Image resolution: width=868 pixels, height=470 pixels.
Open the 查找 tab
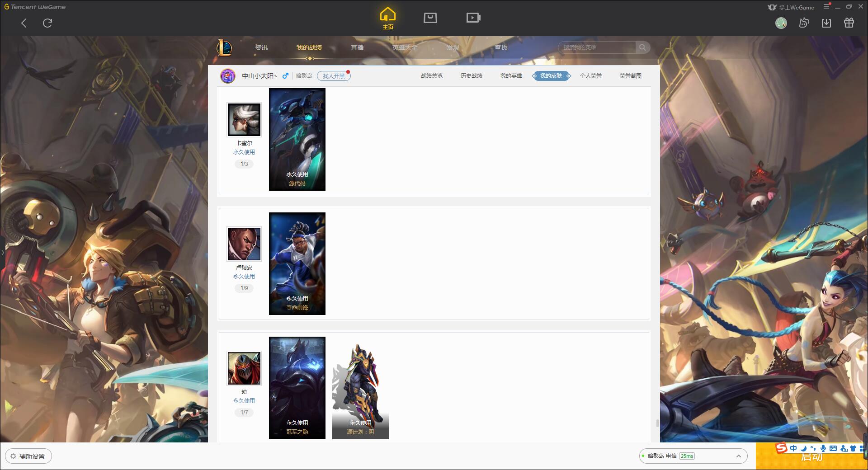501,47
